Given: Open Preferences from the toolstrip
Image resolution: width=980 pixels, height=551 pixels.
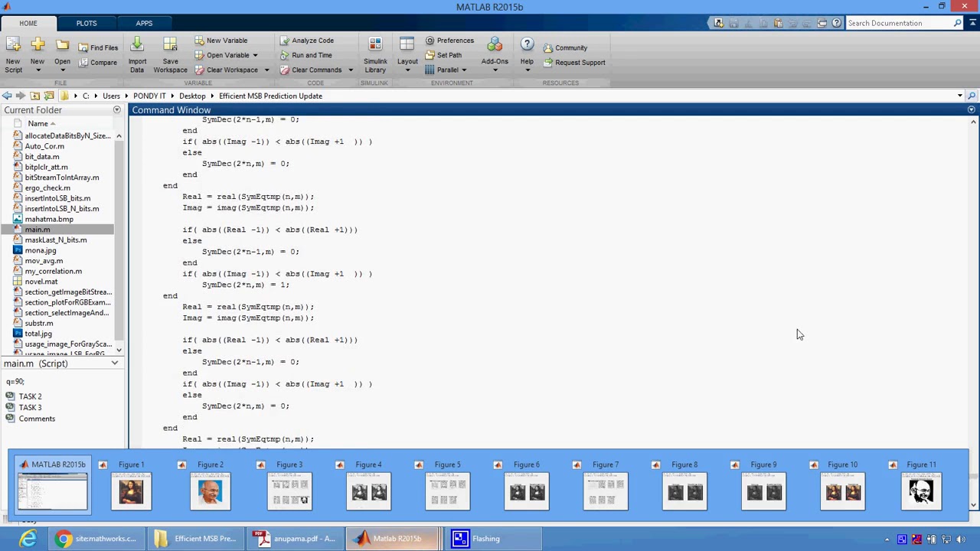Looking at the screenshot, I should pos(449,41).
